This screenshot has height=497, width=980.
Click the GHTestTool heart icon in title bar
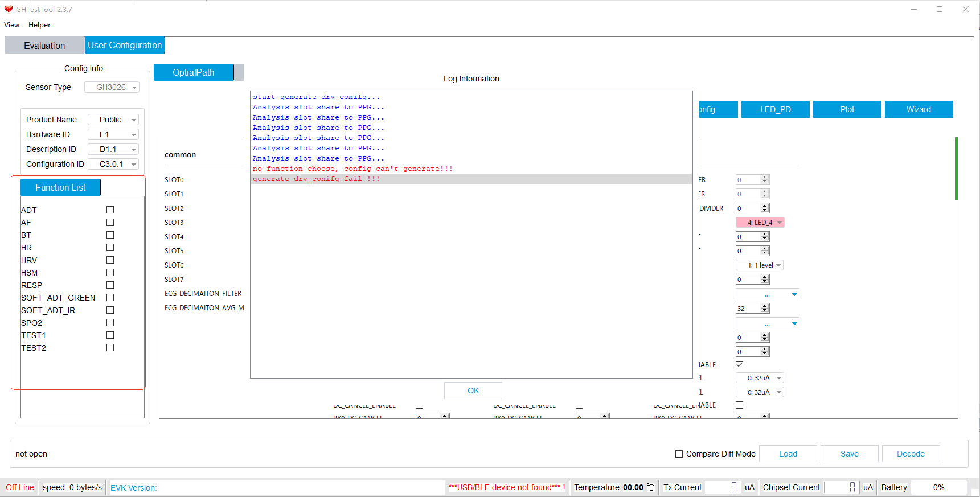9,9
